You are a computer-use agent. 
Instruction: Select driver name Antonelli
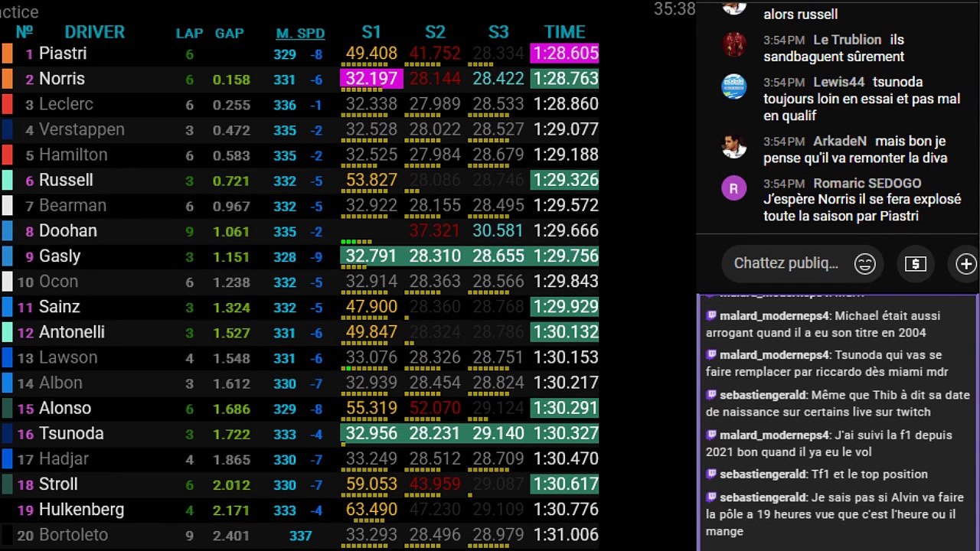tap(72, 331)
